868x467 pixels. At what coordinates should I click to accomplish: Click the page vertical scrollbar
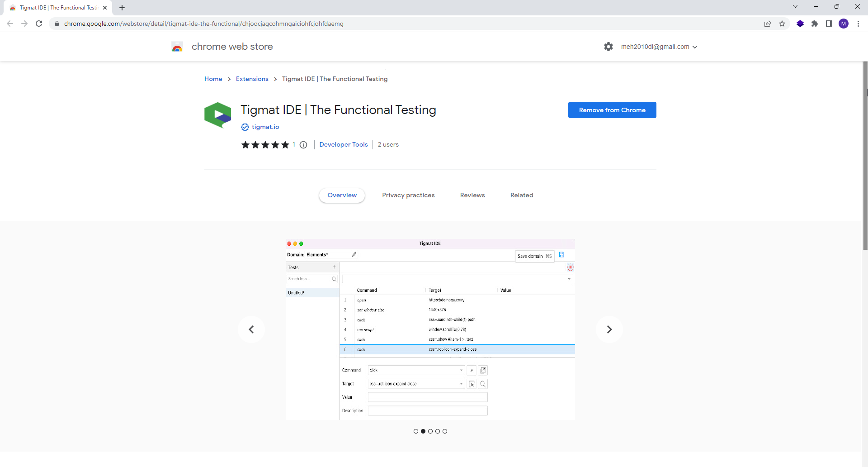click(865, 155)
